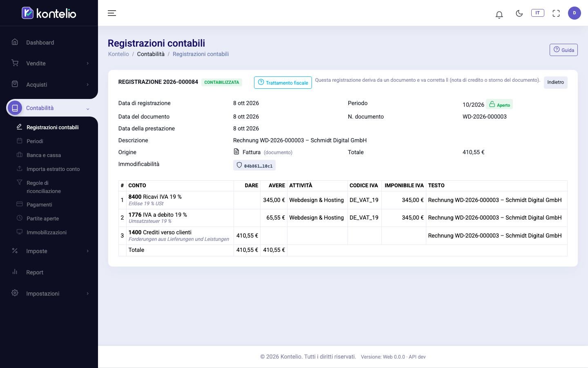Select account 1776 IVA a debito 19 %
Image resolution: width=588 pixels, height=368 pixels.
click(x=158, y=215)
